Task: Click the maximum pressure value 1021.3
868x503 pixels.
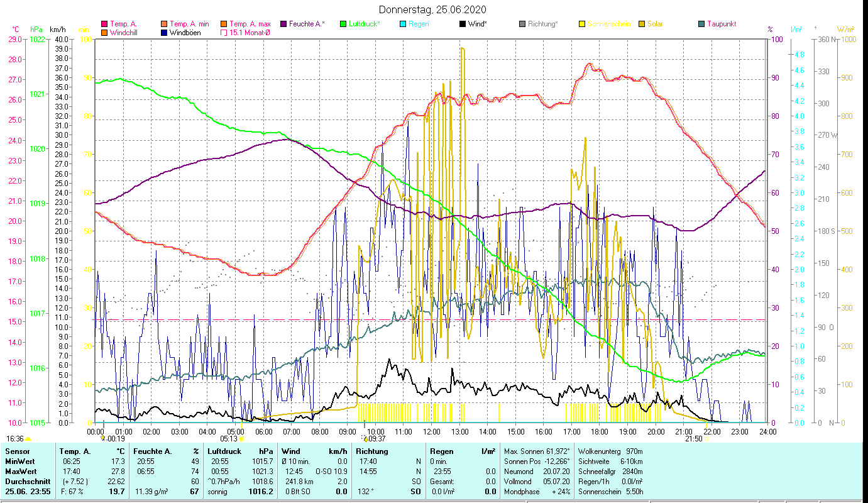Action: tap(262, 471)
